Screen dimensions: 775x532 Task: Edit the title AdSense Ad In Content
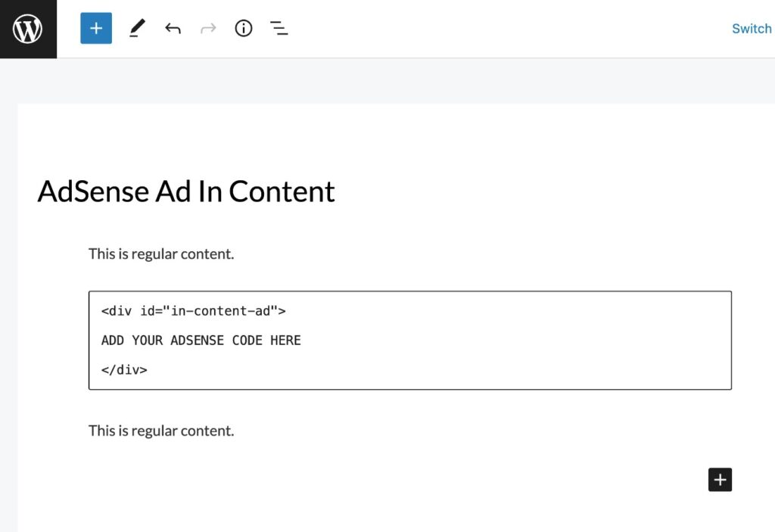coord(185,191)
